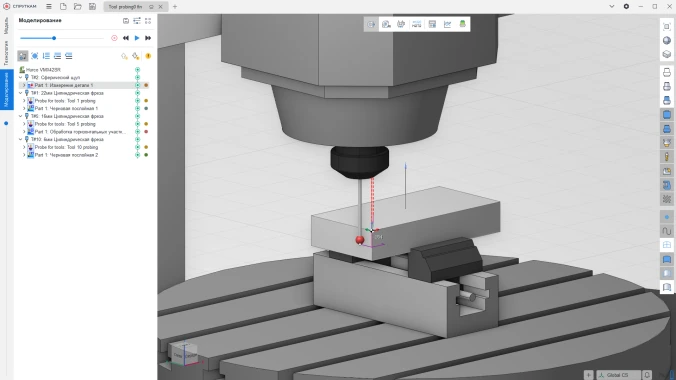Select the Haas VM42SR machine node
The width and height of the screenshot is (676, 380).
(43, 70)
